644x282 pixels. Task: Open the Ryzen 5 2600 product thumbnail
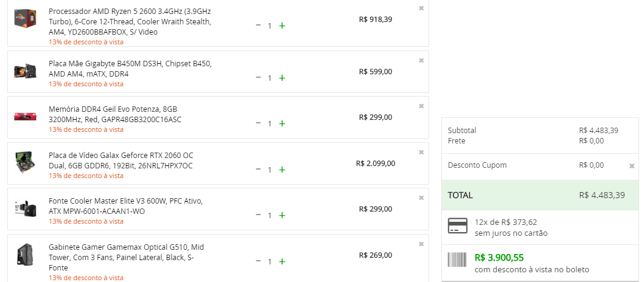26,18
